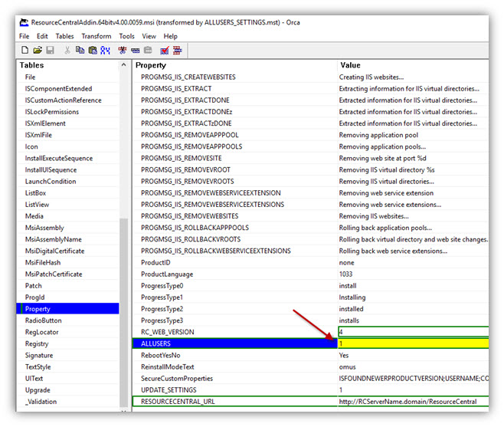The image size is (504, 427).
Task: Select the ListBox table
Action: (35, 193)
